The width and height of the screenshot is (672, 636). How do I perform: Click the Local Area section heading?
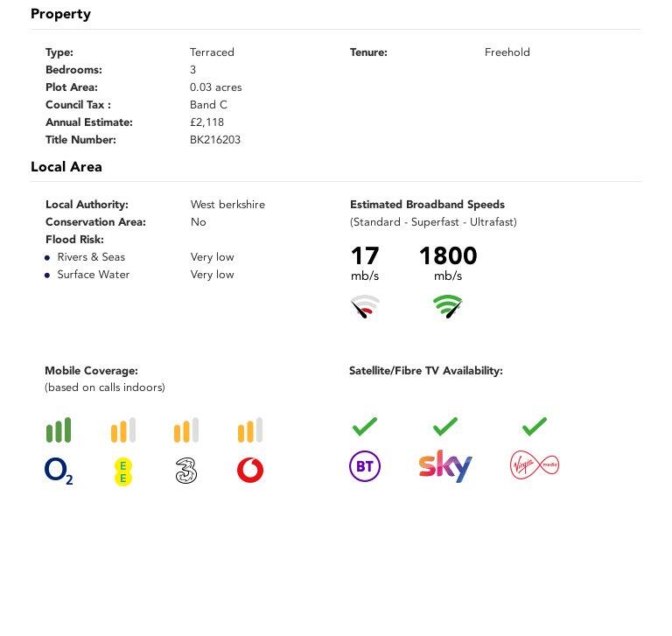(66, 167)
